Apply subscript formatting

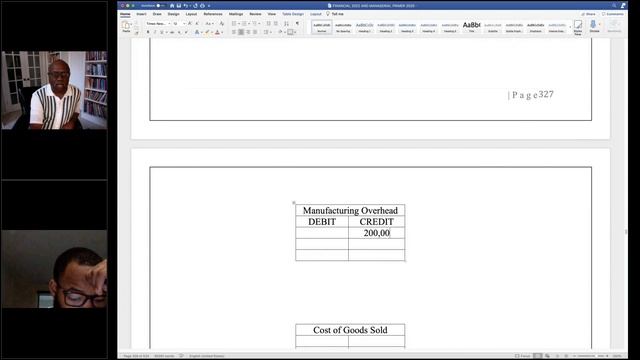[179, 32]
